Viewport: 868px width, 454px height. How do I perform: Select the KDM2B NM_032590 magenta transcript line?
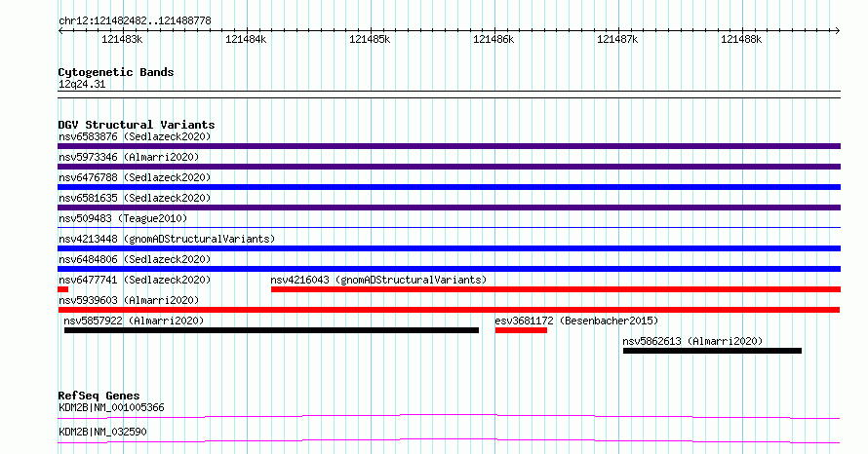(449, 440)
